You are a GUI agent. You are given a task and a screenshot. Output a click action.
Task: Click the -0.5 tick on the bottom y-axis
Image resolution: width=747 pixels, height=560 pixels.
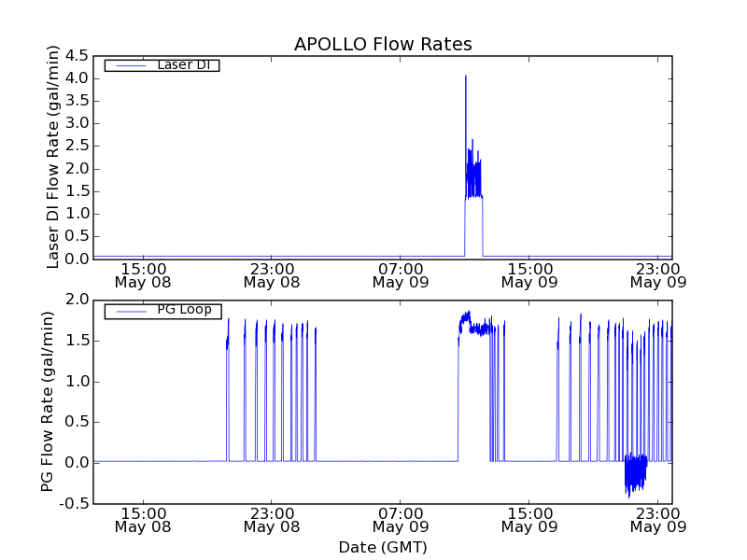(75, 504)
